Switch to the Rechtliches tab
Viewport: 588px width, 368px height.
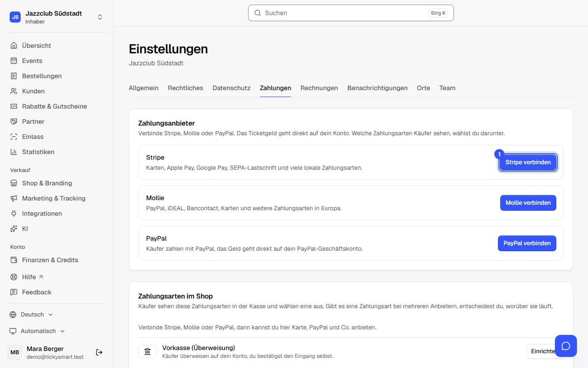186,88
